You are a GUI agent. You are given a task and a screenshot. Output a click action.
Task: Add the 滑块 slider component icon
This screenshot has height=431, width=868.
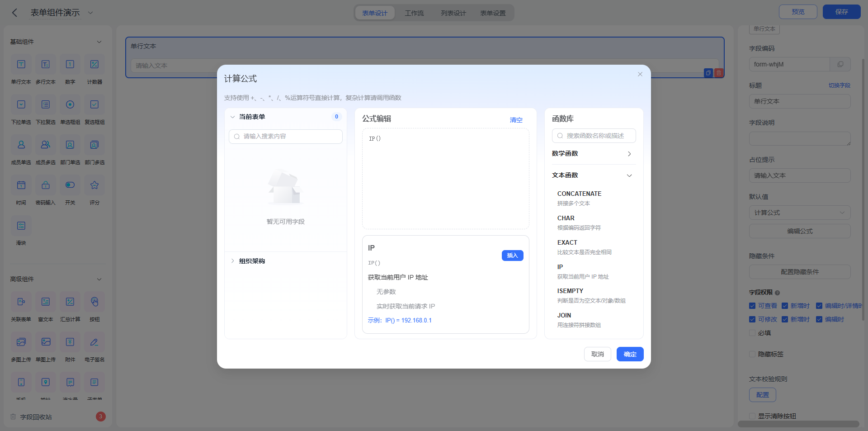(21, 225)
